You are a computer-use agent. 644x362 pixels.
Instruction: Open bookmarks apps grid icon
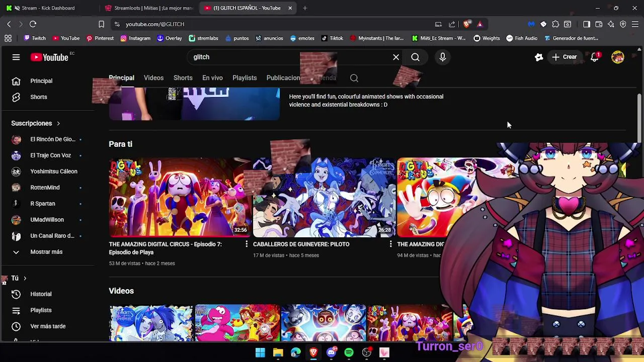pyautogui.click(x=8, y=38)
